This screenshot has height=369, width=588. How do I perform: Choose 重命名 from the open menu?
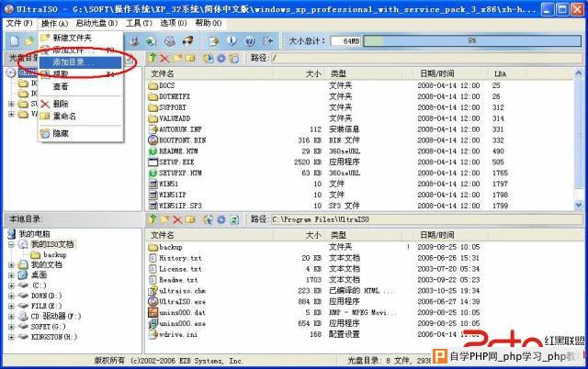[81, 117]
